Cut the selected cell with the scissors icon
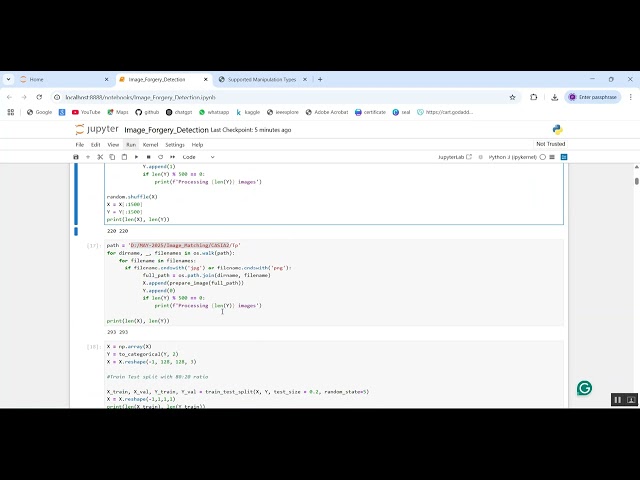The image size is (640, 480). [100, 157]
